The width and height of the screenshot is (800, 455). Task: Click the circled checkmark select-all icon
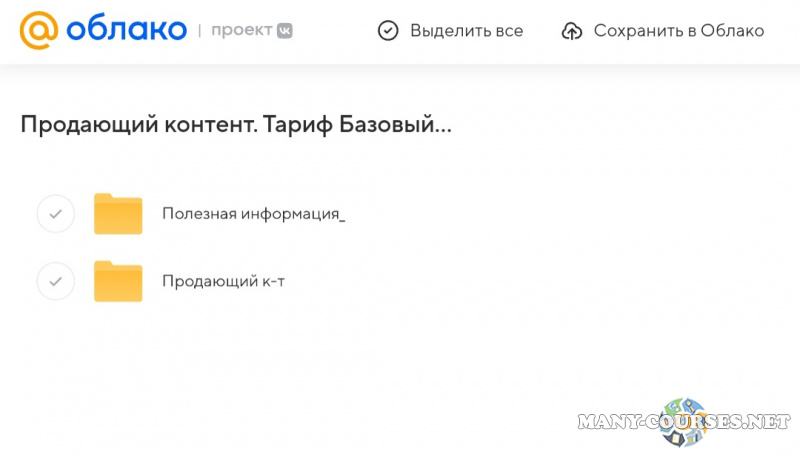(388, 31)
